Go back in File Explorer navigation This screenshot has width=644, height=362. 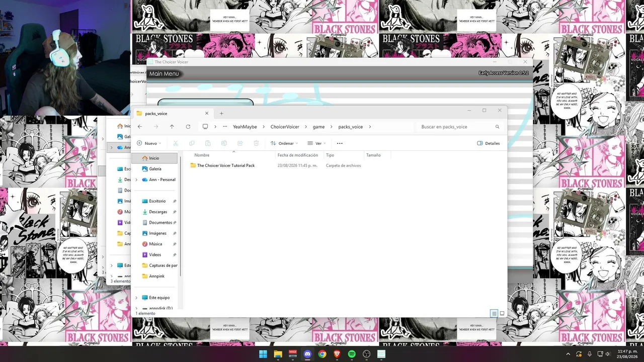click(140, 127)
